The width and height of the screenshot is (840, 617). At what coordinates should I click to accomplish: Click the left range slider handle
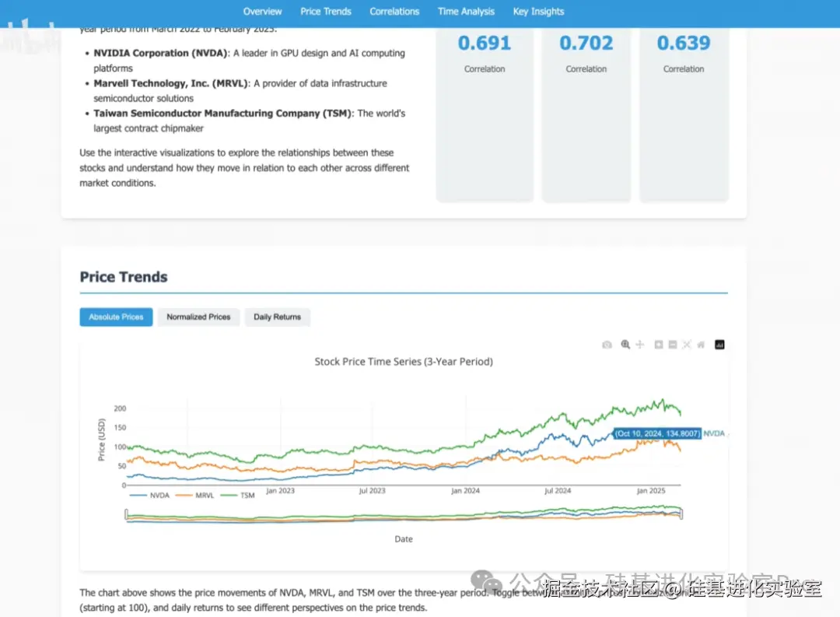point(127,514)
